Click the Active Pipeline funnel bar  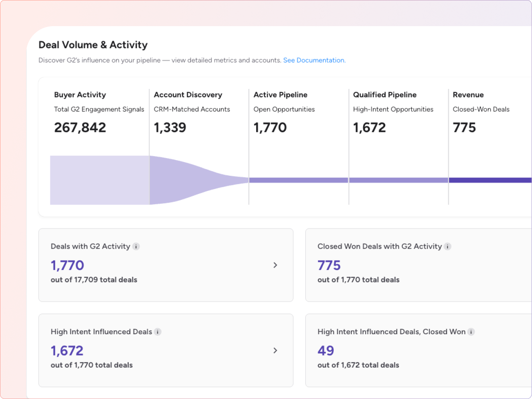click(298, 180)
